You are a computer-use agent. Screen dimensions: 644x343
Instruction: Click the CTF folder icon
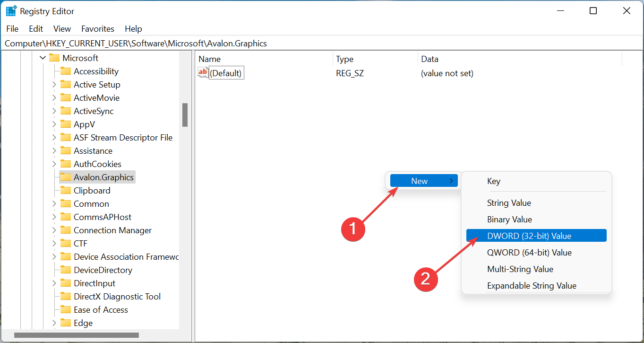point(66,244)
